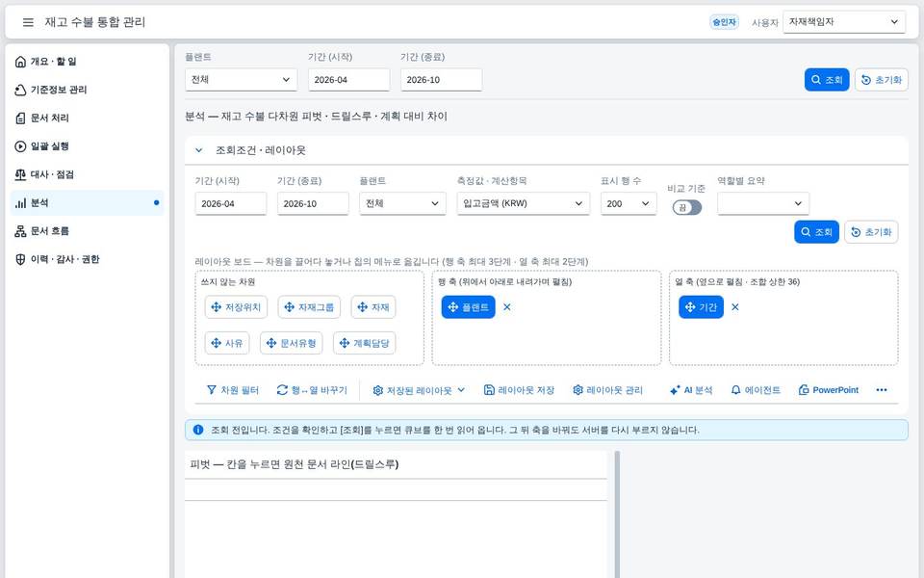The image size is (924, 578).
Task: Select the 계획담당 dimension chip
Action: pos(364,343)
